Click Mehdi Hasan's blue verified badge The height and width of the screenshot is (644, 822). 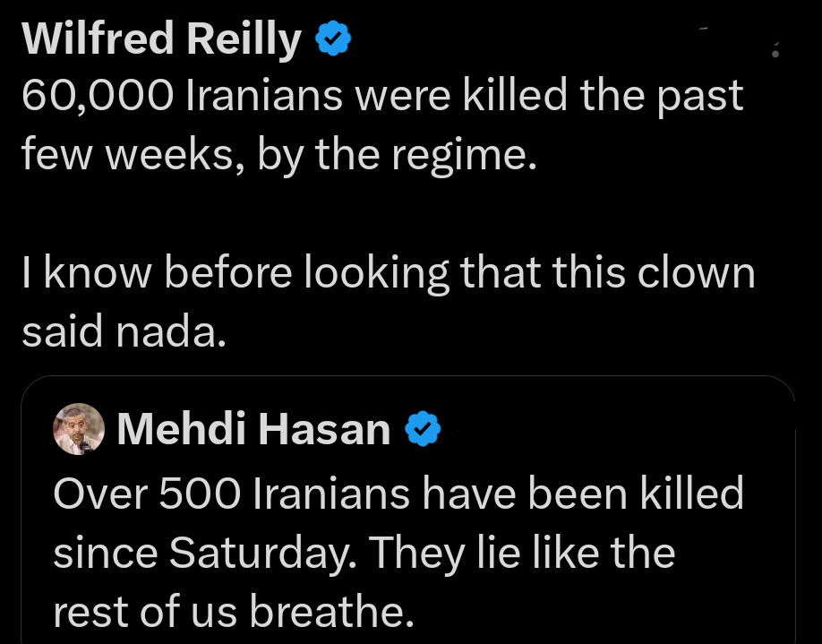click(x=423, y=430)
